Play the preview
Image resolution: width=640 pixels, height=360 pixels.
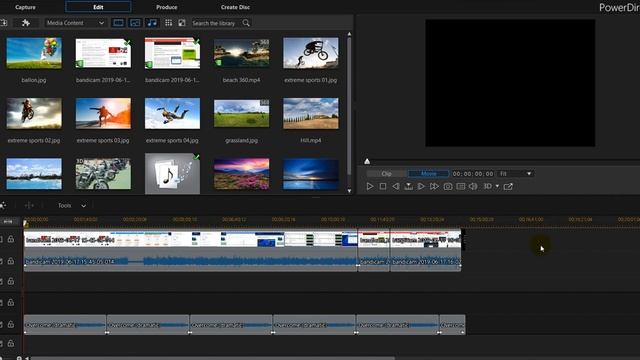370,186
